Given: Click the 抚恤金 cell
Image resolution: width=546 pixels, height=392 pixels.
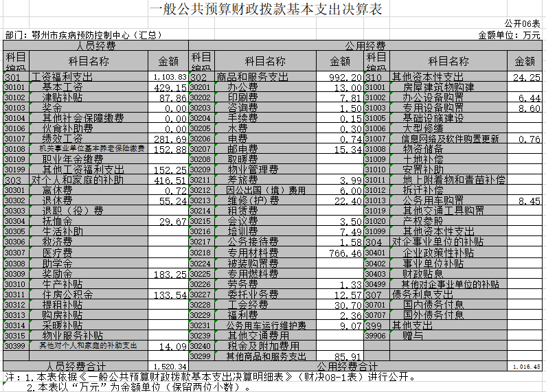Looking at the screenshot, I should 89,221.
